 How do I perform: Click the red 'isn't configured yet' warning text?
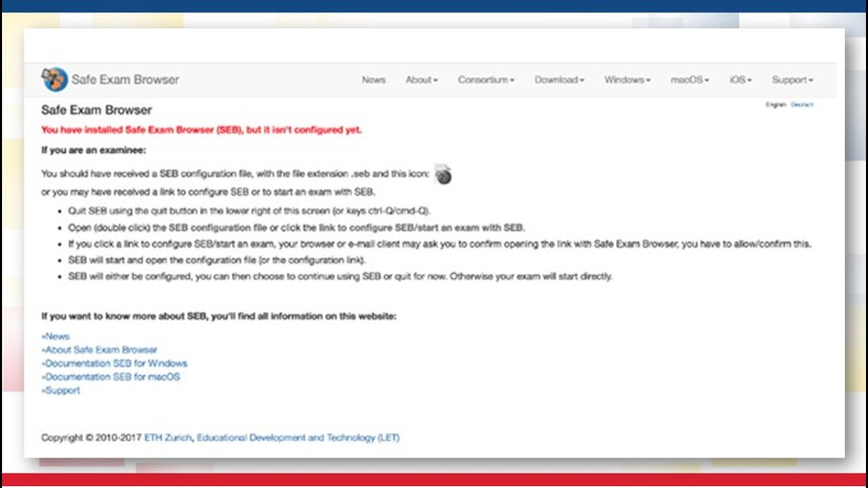(201, 129)
